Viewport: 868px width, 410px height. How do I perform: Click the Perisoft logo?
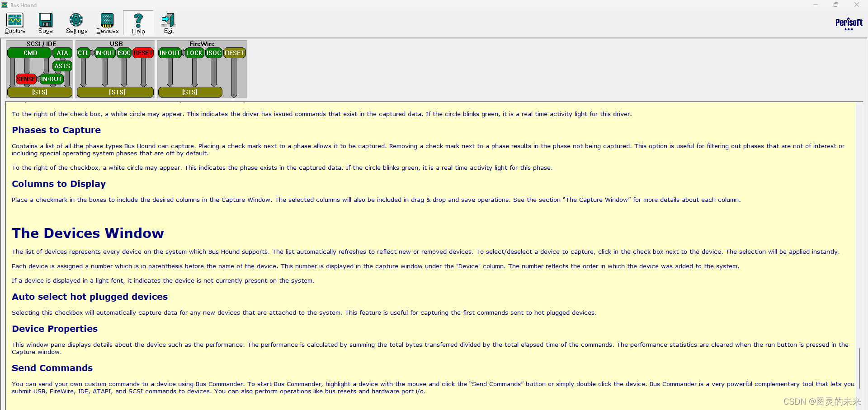(x=849, y=23)
